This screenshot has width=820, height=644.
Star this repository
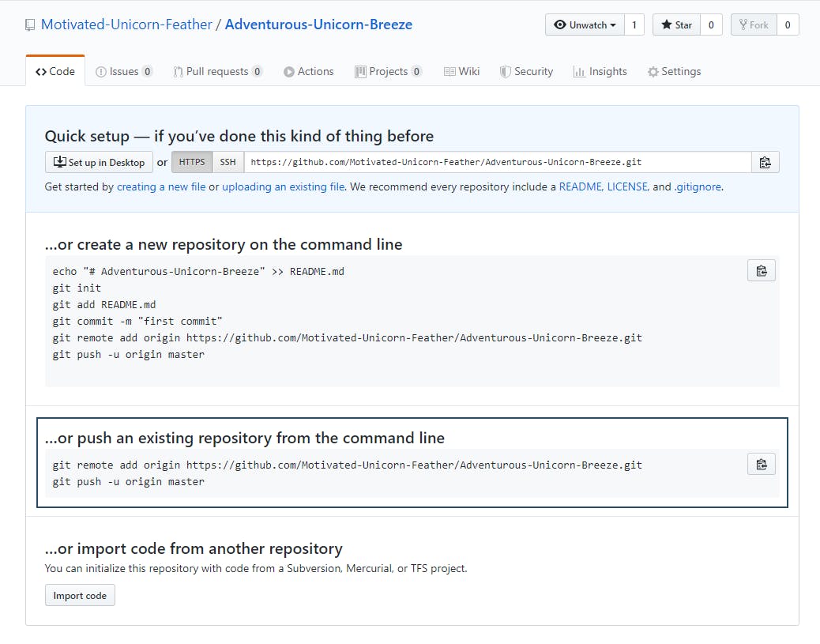click(676, 24)
